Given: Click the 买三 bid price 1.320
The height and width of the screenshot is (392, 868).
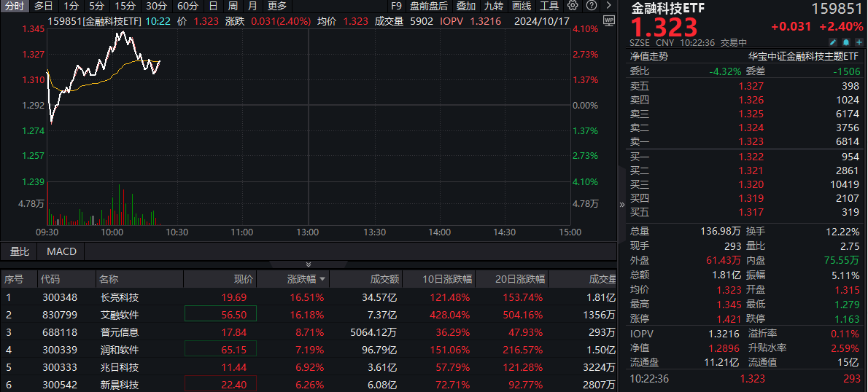Looking at the screenshot, I should pyautogui.click(x=751, y=184).
